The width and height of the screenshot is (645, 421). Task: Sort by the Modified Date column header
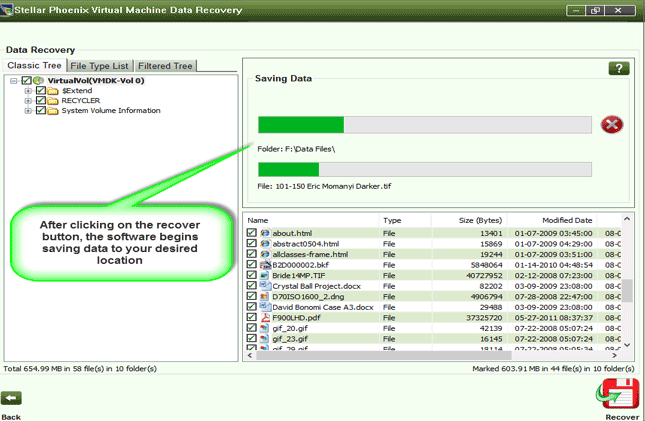[552, 220]
